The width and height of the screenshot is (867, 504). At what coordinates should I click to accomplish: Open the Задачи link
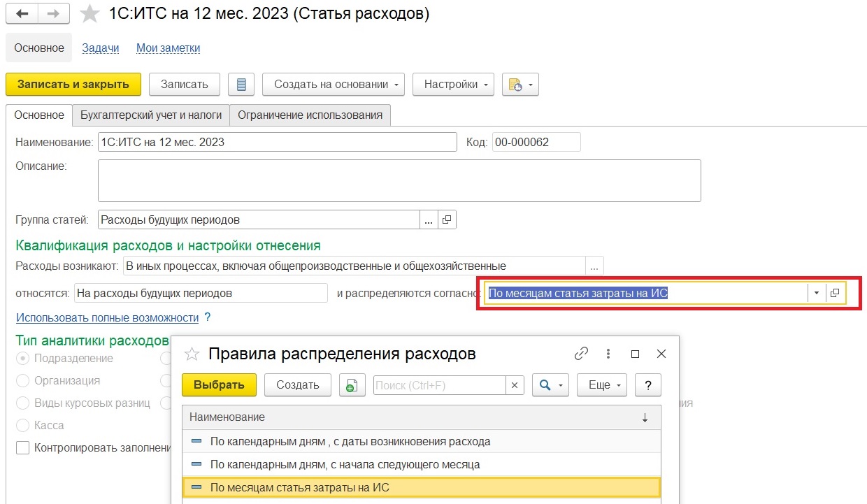click(x=100, y=48)
